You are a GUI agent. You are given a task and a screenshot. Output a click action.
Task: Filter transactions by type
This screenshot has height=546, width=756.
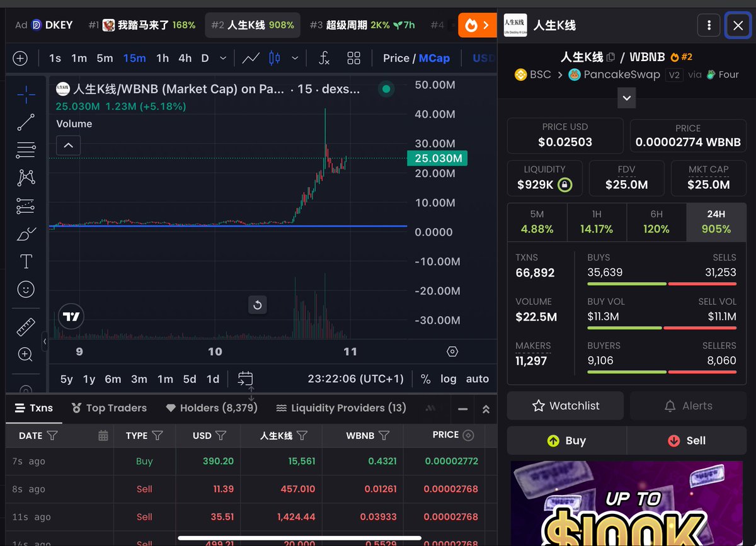point(157,435)
